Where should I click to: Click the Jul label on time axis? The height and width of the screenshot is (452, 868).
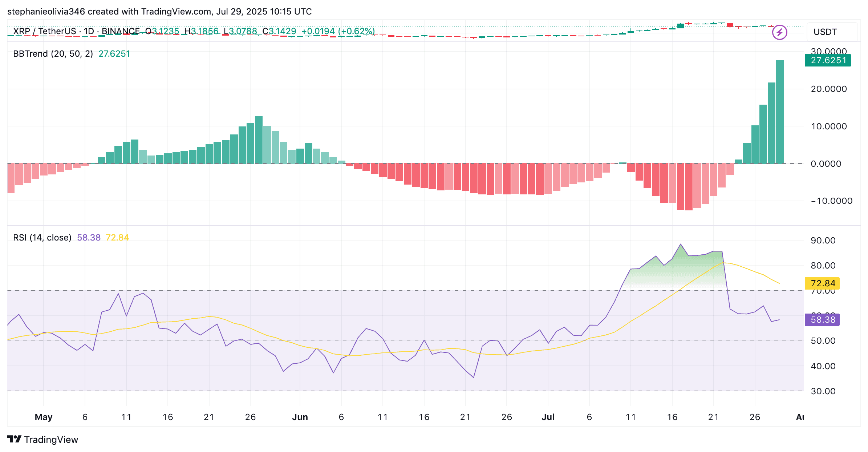[548, 417]
